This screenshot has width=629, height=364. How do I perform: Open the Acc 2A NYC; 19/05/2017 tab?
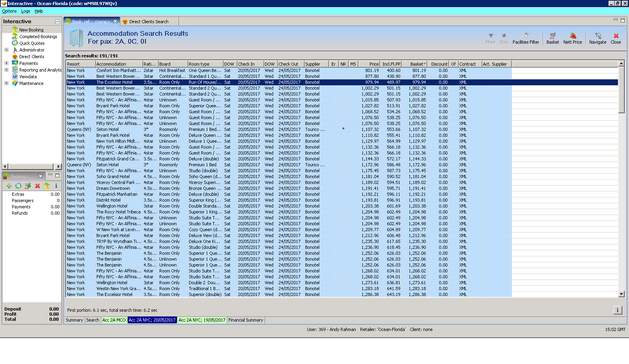click(x=202, y=320)
